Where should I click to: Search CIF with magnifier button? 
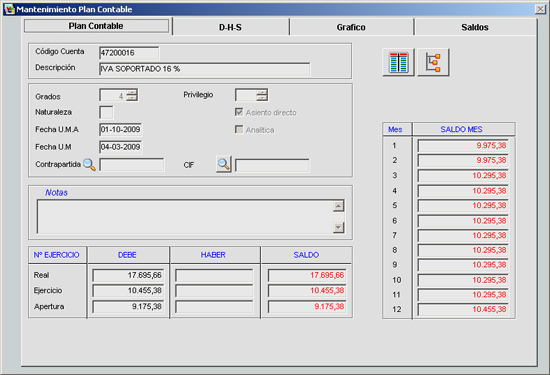coord(223,164)
